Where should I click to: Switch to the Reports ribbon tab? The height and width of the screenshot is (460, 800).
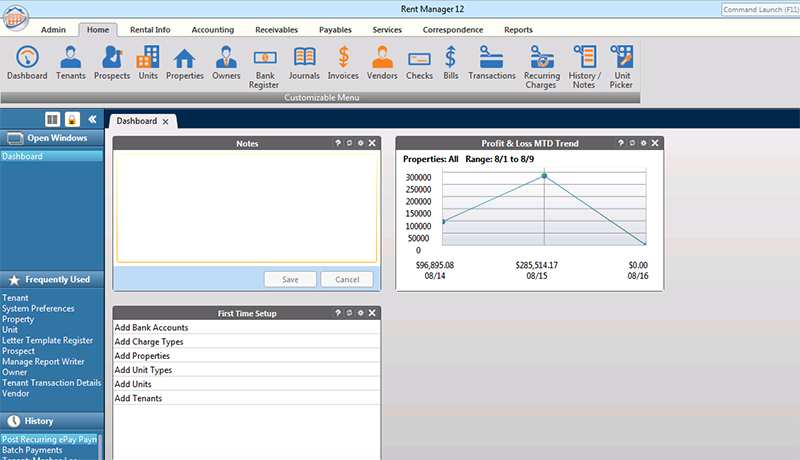click(x=518, y=30)
